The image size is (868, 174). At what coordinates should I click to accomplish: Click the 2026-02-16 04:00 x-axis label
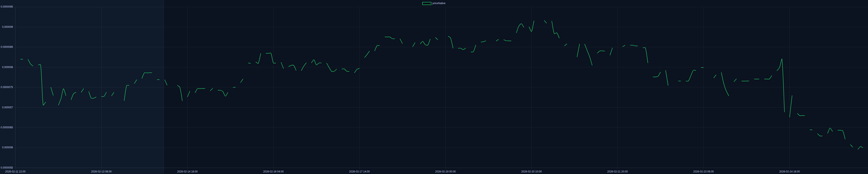(x=273, y=172)
